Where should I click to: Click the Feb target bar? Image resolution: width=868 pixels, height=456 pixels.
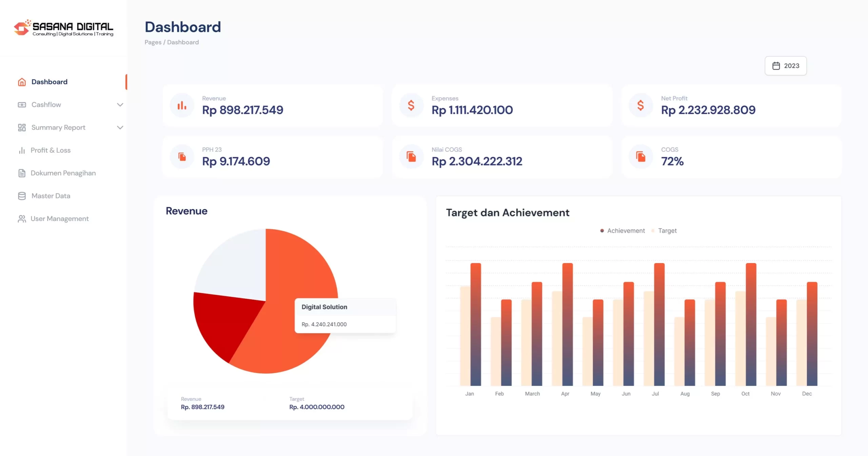pyautogui.click(x=496, y=351)
